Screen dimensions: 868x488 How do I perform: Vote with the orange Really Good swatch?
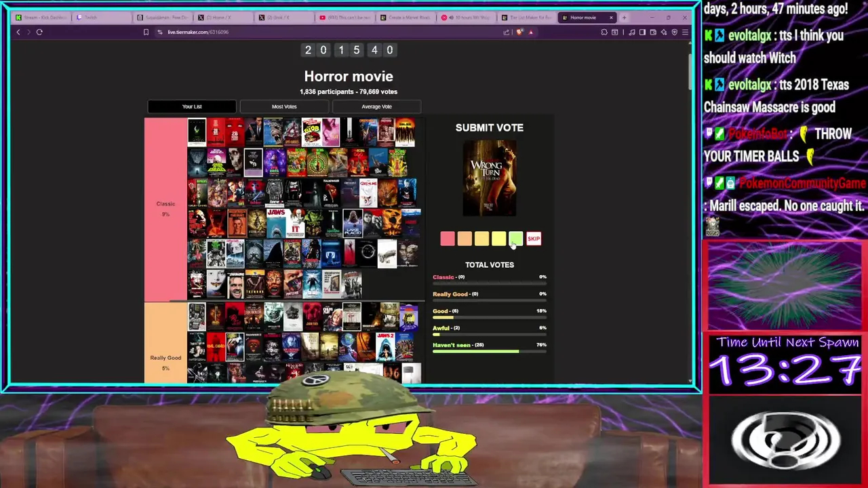(x=465, y=239)
